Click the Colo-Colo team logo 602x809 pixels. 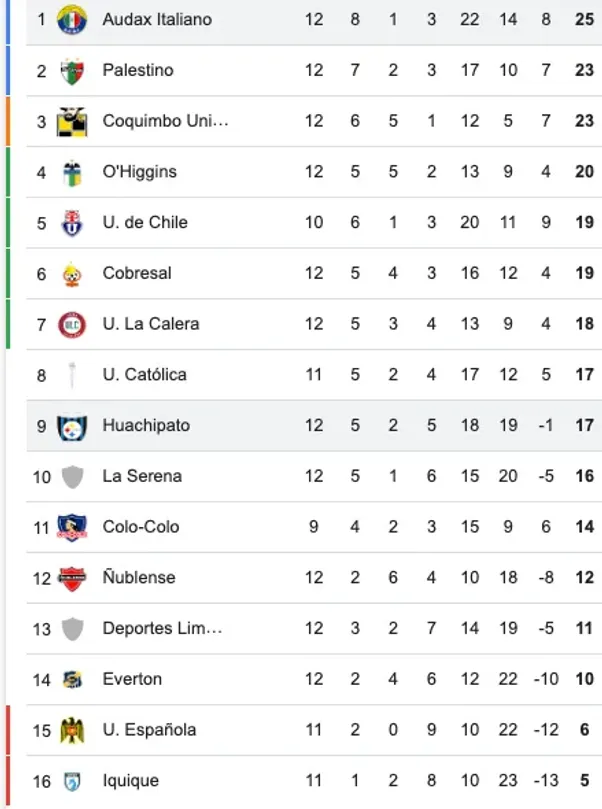(72, 527)
